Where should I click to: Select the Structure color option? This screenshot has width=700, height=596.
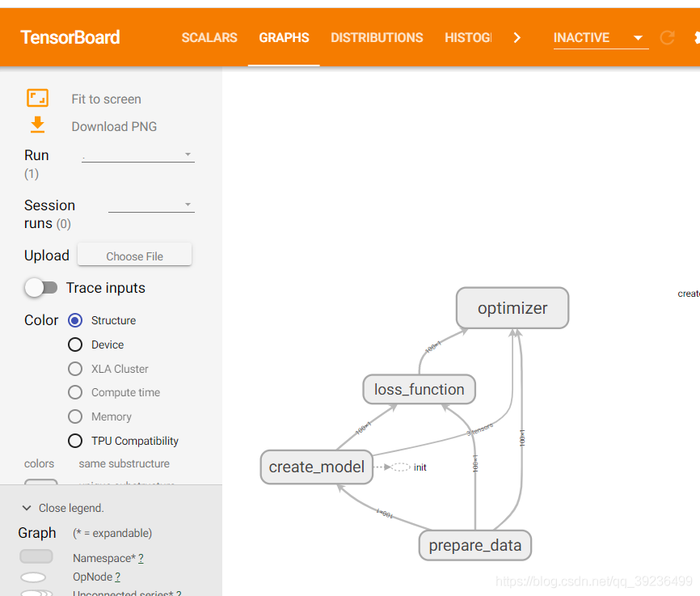[75, 320]
